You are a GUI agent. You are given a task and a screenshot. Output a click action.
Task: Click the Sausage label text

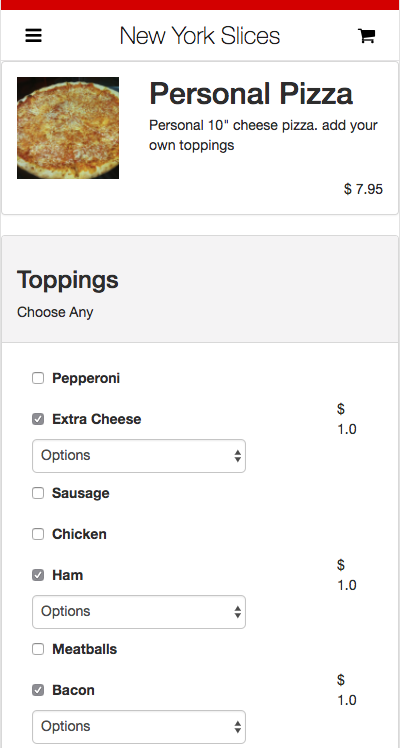click(81, 493)
